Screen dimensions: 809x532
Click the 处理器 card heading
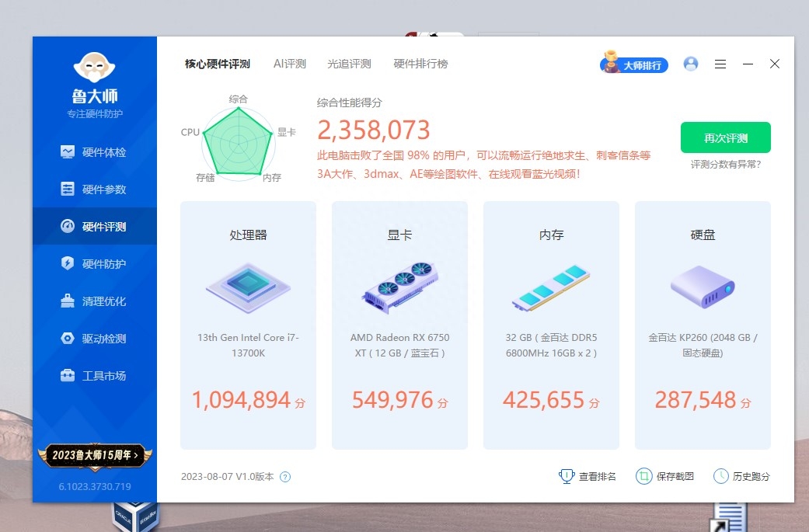248,235
